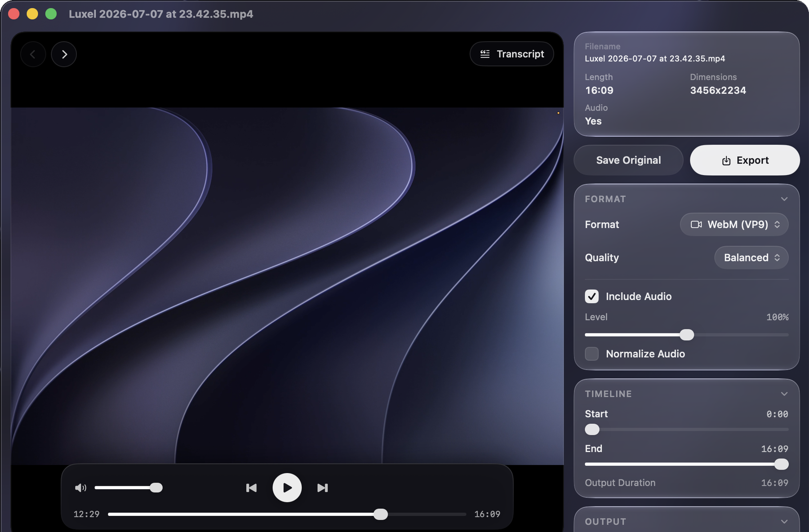Uncheck Include Audio
This screenshot has width=809, height=532.
[x=592, y=296]
